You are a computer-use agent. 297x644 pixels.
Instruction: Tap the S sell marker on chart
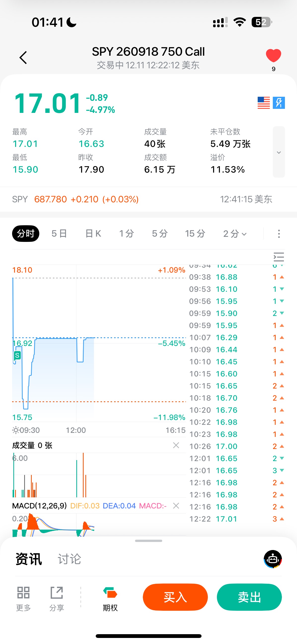[17, 355]
